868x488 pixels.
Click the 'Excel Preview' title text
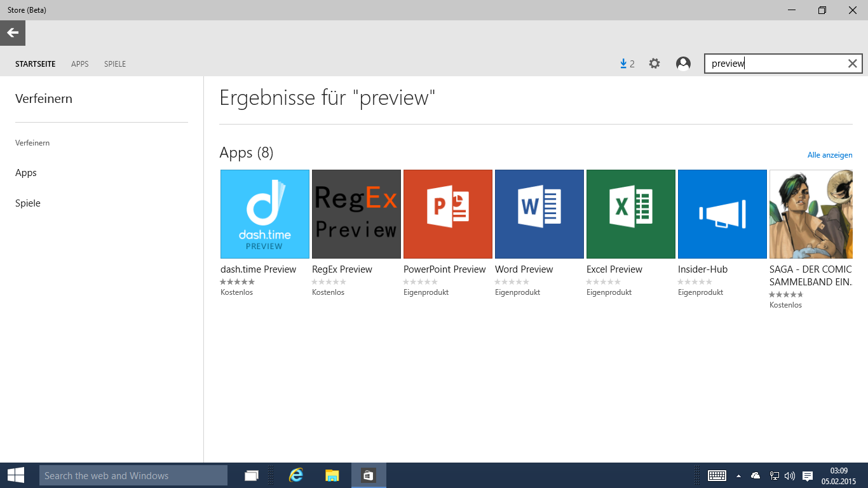click(x=614, y=269)
